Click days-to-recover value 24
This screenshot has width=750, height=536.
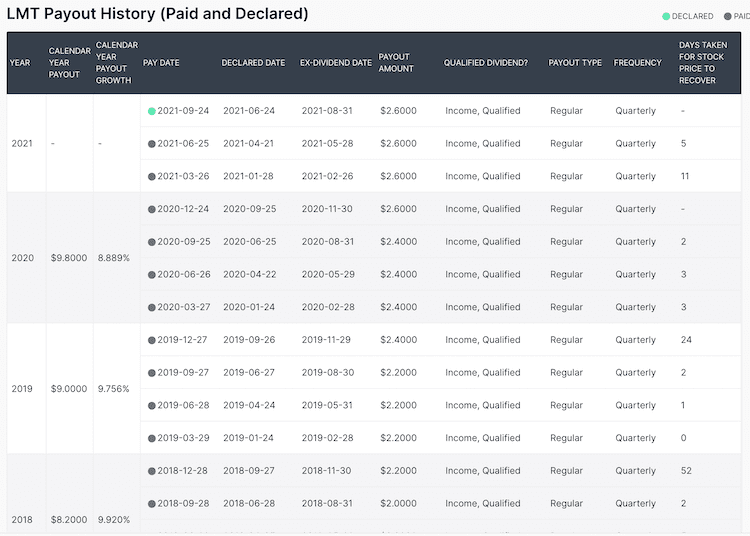(686, 340)
